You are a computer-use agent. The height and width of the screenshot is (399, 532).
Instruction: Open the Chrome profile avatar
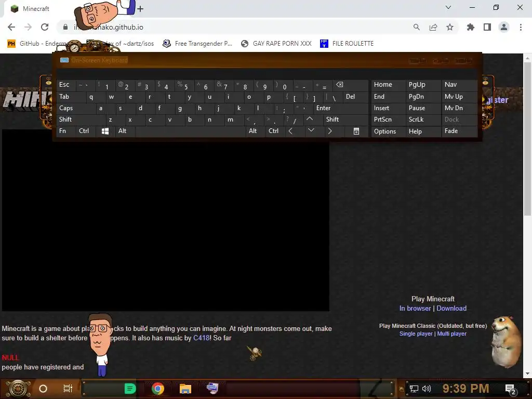pyautogui.click(x=504, y=27)
